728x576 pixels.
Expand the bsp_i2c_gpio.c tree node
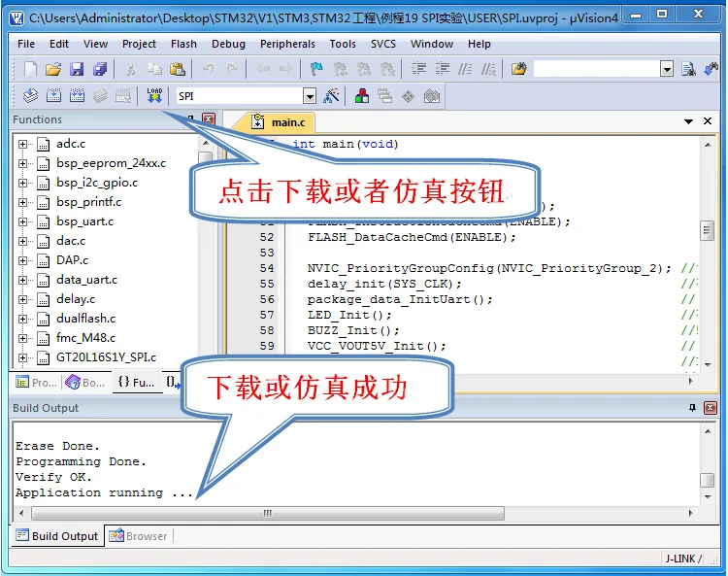(22, 183)
